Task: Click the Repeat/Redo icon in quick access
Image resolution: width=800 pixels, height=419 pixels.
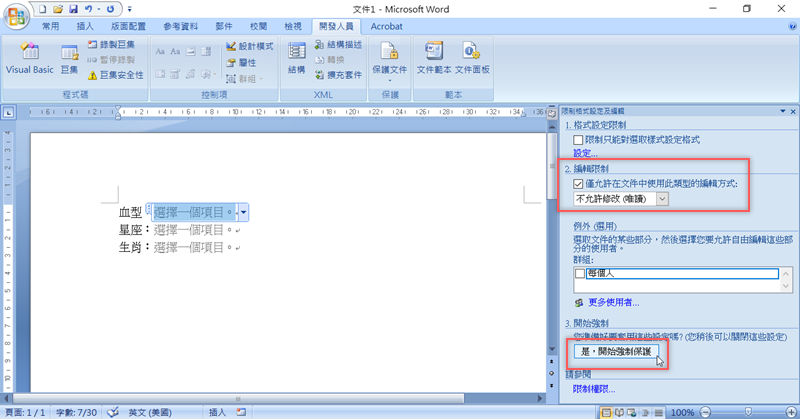Action: click(x=110, y=9)
